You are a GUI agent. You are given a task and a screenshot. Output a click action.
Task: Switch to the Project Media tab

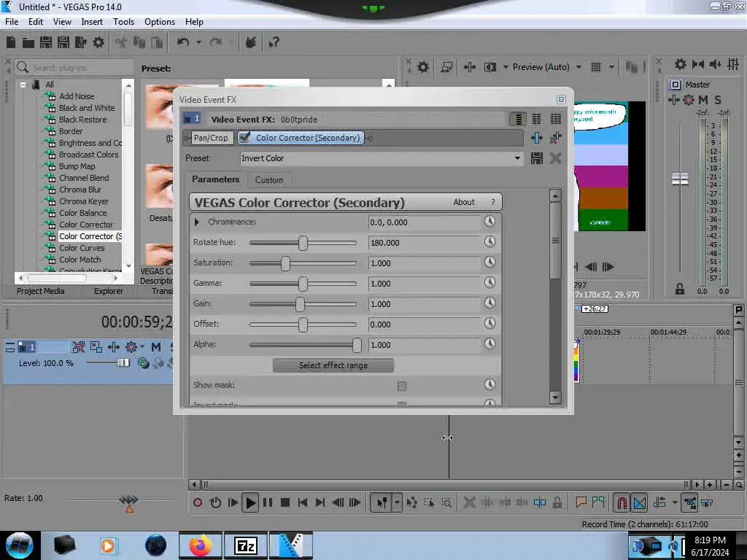point(41,291)
